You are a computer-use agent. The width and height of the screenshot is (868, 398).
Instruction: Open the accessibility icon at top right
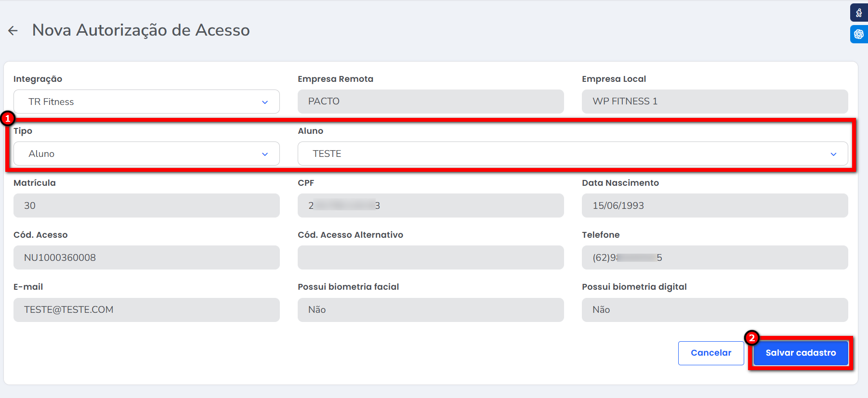[858, 13]
